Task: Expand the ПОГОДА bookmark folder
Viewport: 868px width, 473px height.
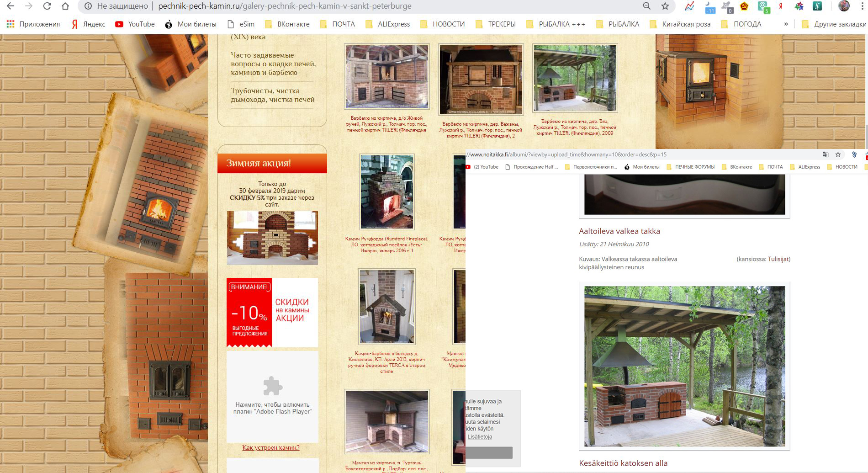Action: pos(741,24)
